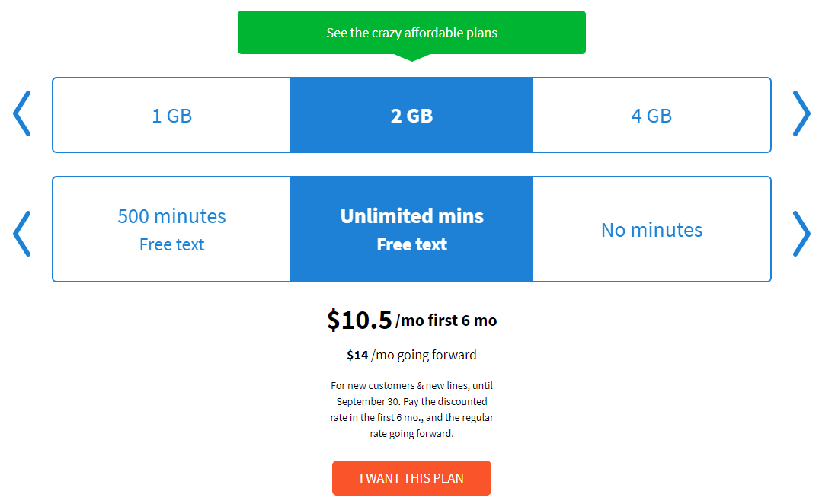Click 'Free text' under Unlimited mins

click(x=411, y=245)
